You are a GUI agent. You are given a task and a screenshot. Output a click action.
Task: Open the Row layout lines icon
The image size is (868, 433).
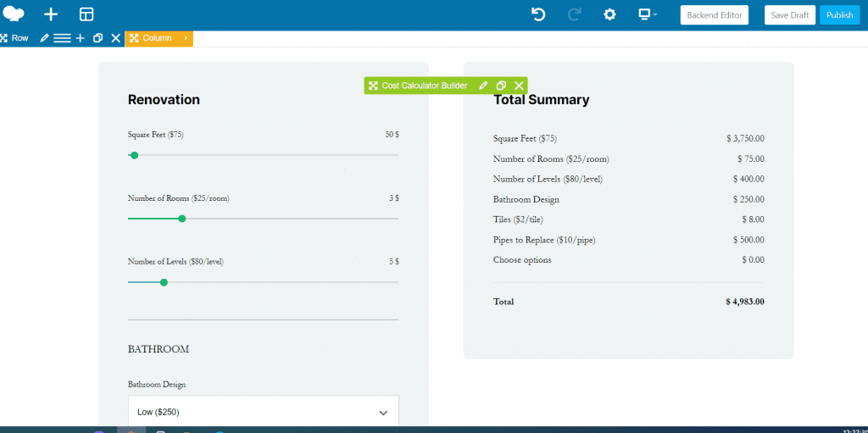click(x=62, y=38)
